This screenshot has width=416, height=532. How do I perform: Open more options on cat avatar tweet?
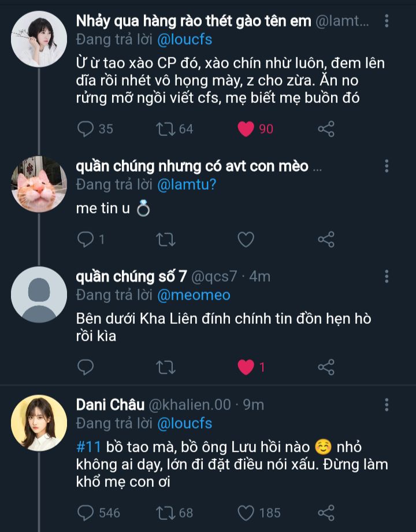click(x=387, y=167)
